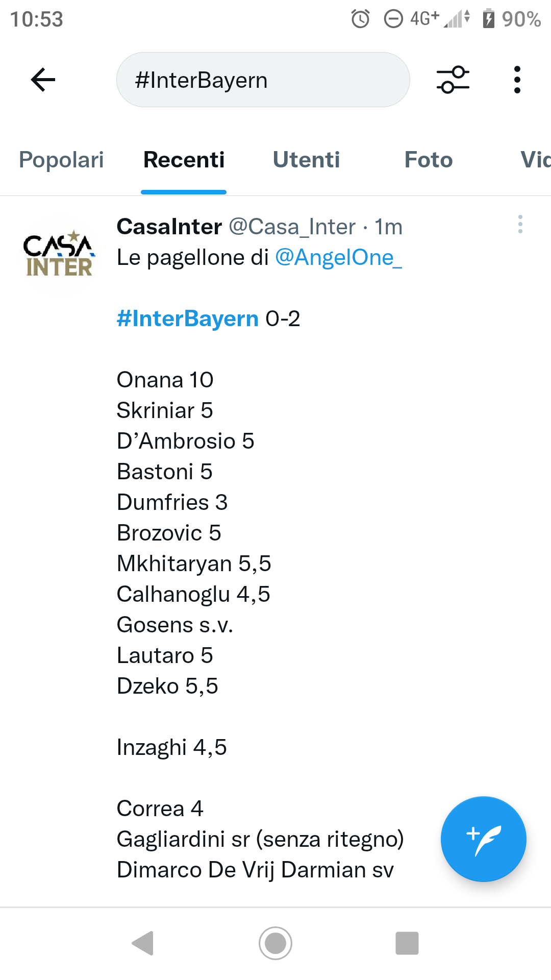The width and height of the screenshot is (551, 980).
Task: Open the CasaInter account name
Action: point(169,227)
